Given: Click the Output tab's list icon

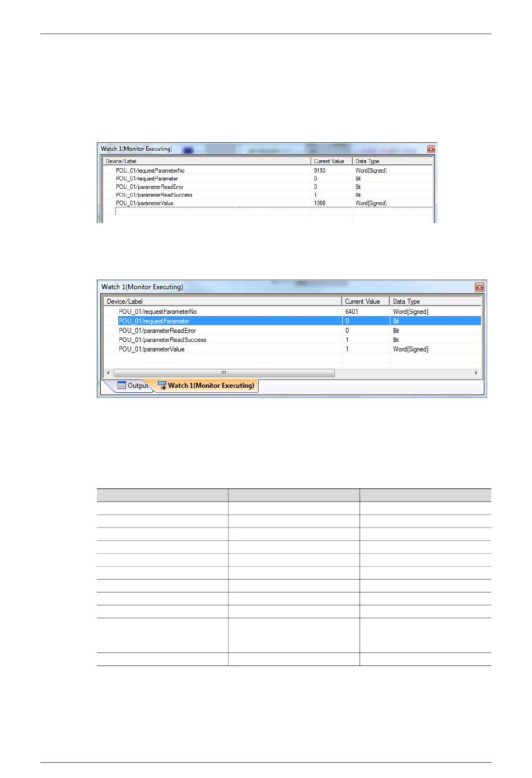Looking at the screenshot, I should (x=122, y=386).
